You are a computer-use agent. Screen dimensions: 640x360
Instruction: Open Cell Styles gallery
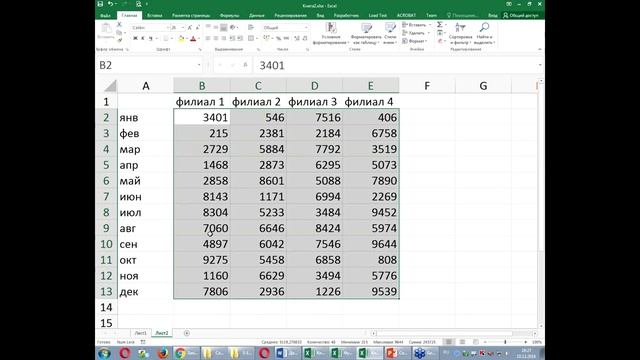pyautogui.click(x=390, y=33)
